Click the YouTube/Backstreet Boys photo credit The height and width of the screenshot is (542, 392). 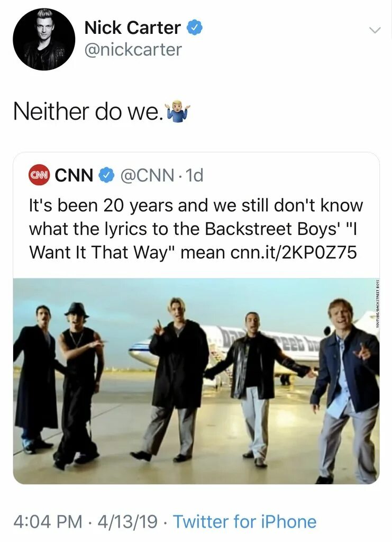pyautogui.click(x=378, y=303)
